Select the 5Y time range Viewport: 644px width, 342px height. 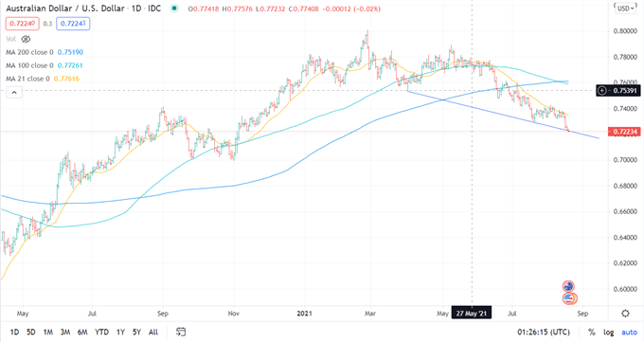pos(136,332)
